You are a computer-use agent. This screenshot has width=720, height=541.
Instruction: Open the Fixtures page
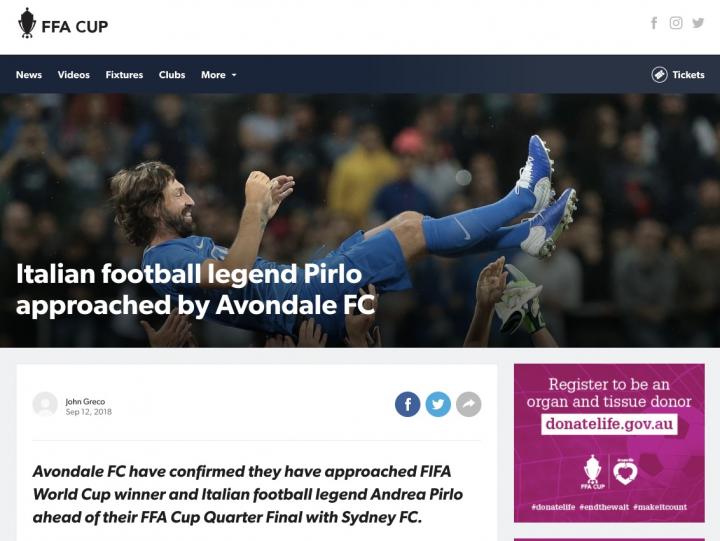click(x=124, y=75)
